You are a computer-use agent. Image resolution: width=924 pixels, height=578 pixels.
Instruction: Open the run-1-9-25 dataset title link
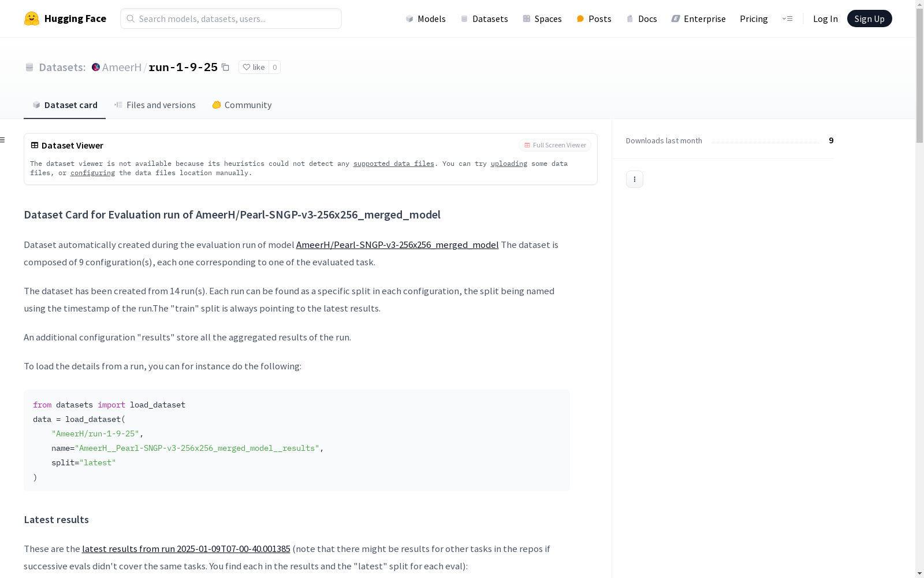tap(183, 67)
